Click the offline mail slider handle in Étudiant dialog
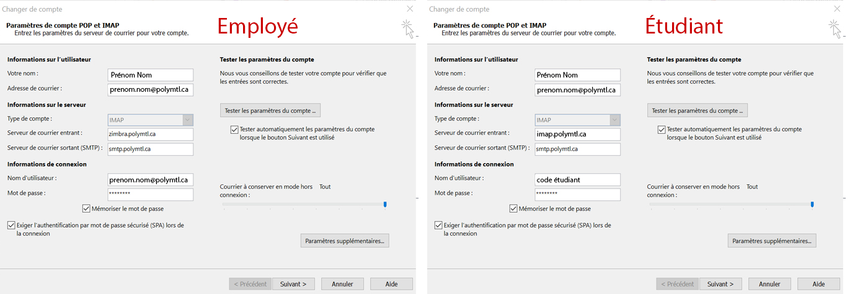Screen dimensions: 868x294 [x=812, y=204]
